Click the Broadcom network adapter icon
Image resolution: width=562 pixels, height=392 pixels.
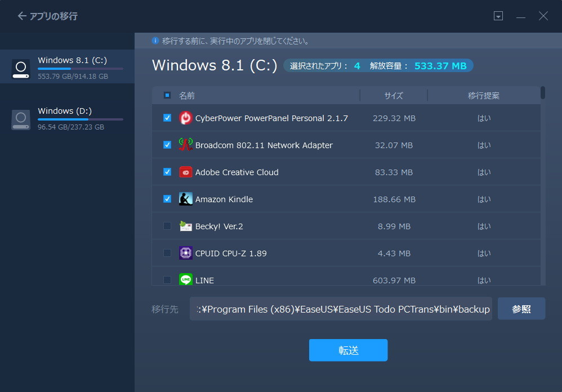coord(186,144)
